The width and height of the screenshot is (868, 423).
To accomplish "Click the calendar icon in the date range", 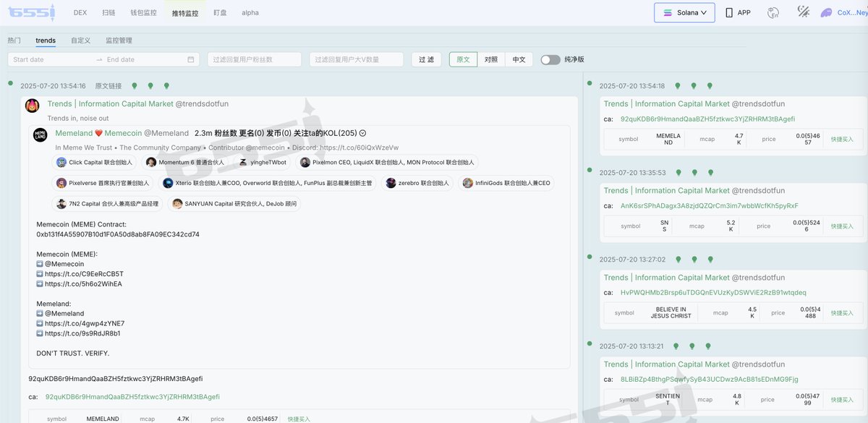I will [x=191, y=59].
